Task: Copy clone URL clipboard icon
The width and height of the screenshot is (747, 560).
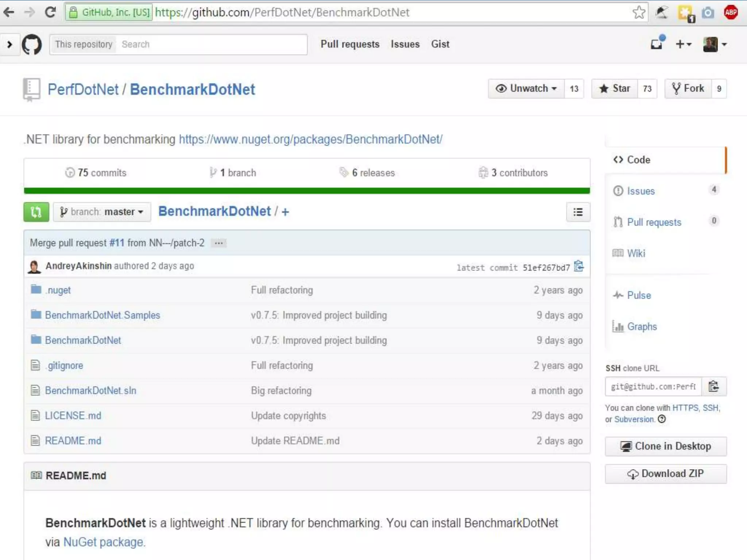Action: (714, 386)
